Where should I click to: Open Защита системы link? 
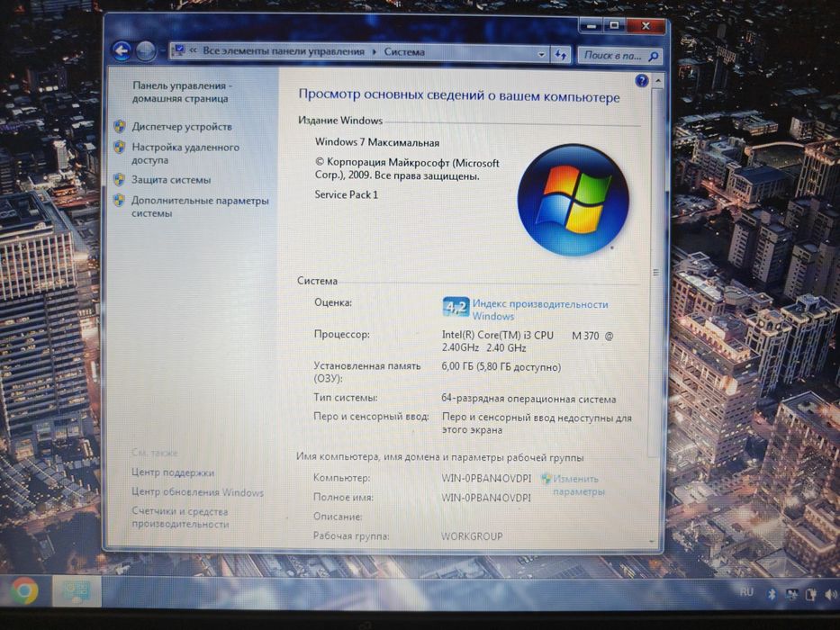171,180
